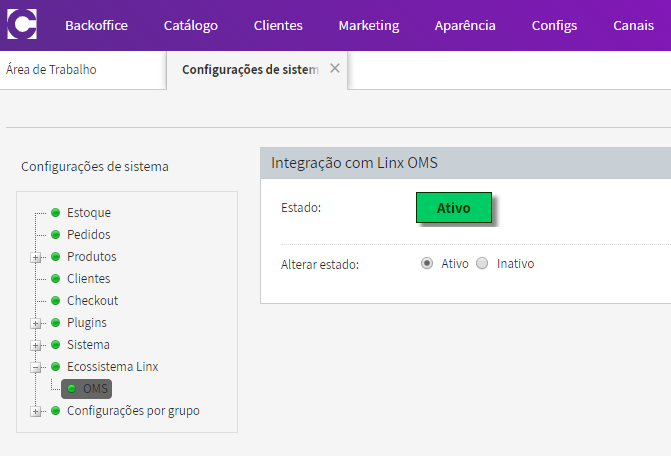The height and width of the screenshot is (456, 671).
Task: Collapse the Ecossistema Linx tree node
Action: (36, 367)
